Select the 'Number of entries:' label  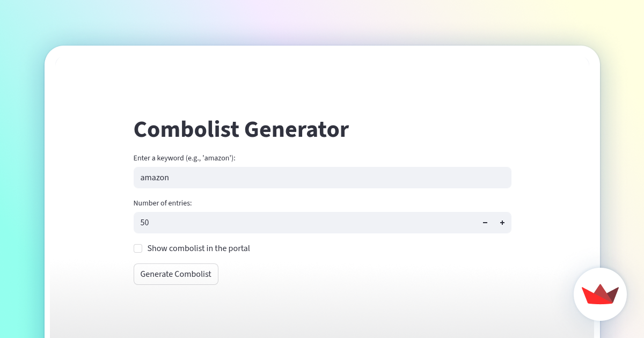click(x=163, y=203)
